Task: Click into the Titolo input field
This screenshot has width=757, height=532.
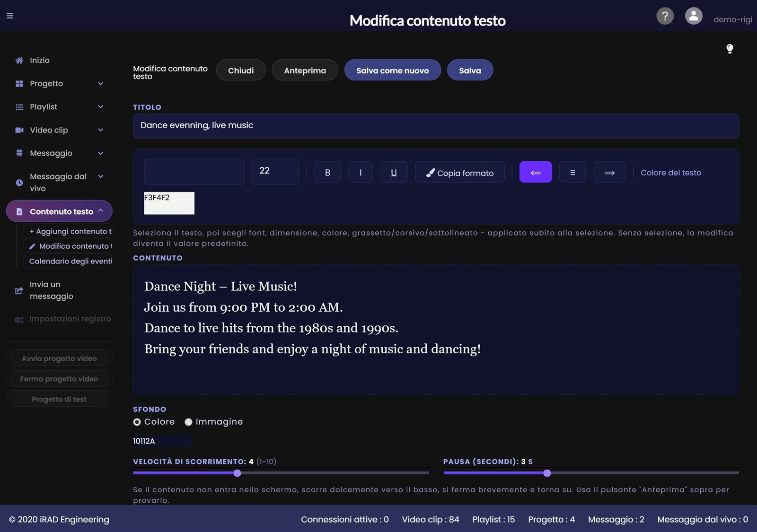Action: [x=436, y=126]
